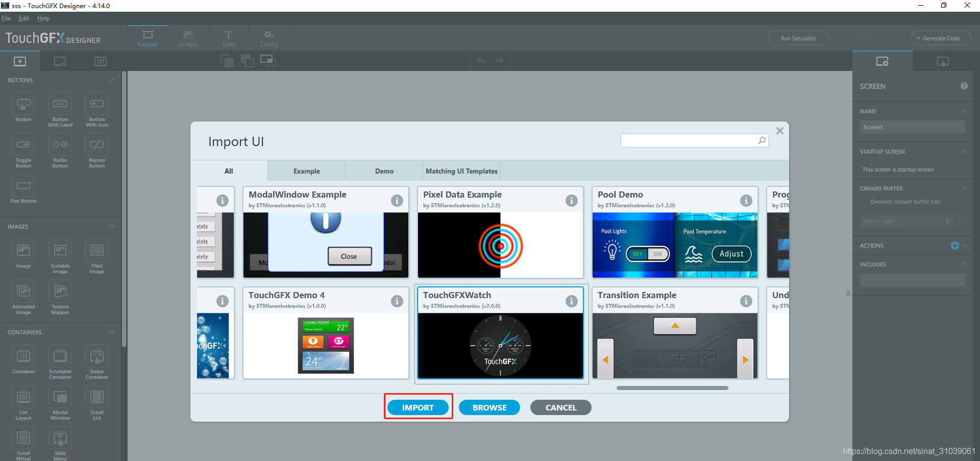Click Run Simulator
Viewport: 980px width, 461px height.
point(798,38)
